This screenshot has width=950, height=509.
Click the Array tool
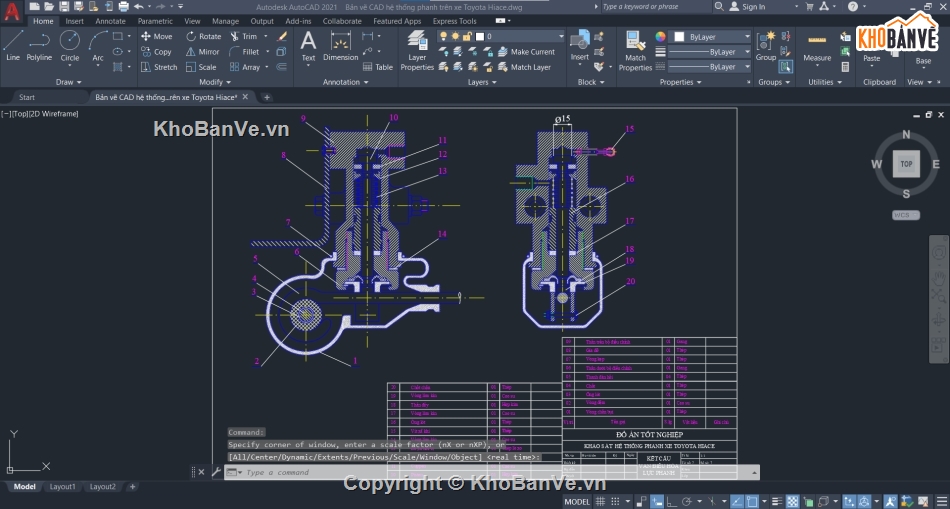[245, 67]
